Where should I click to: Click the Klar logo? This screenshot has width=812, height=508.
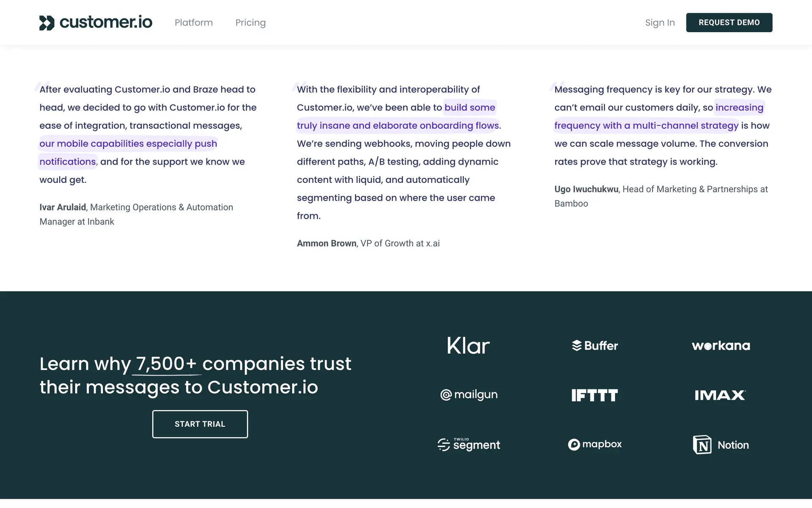468,346
